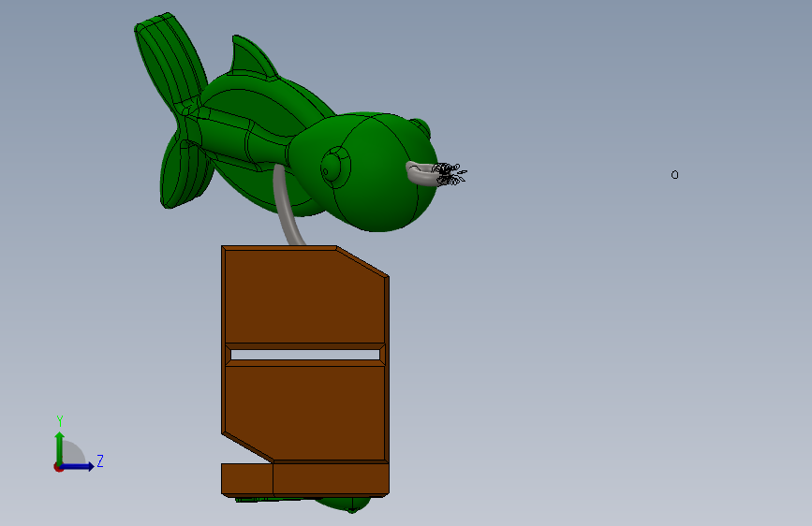The image size is (812, 526).
Task: Select the small origin marker on the right
Action: pos(674,175)
